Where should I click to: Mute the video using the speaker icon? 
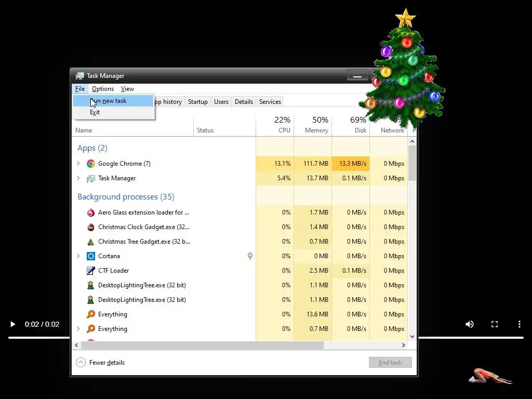[470, 324]
